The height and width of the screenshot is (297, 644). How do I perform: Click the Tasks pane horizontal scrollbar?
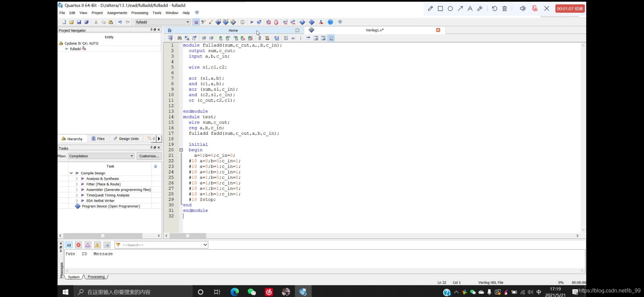pyautogui.click(x=103, y=236)
